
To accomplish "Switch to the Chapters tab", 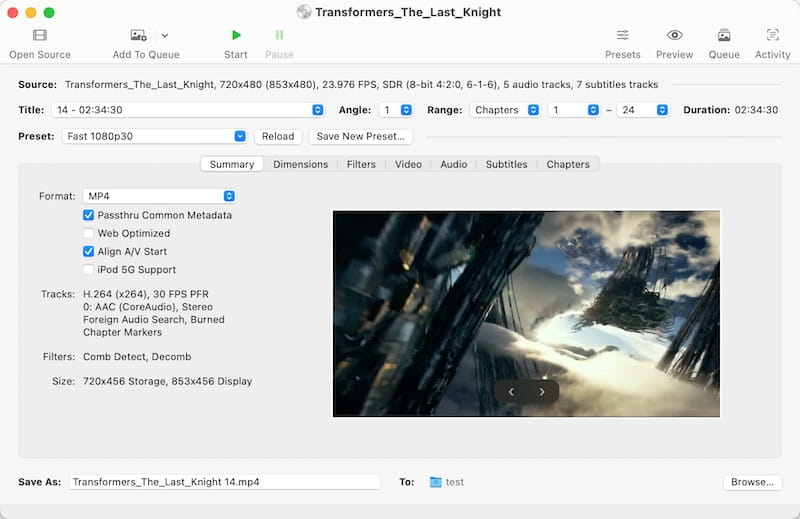I will click(568, 164).
